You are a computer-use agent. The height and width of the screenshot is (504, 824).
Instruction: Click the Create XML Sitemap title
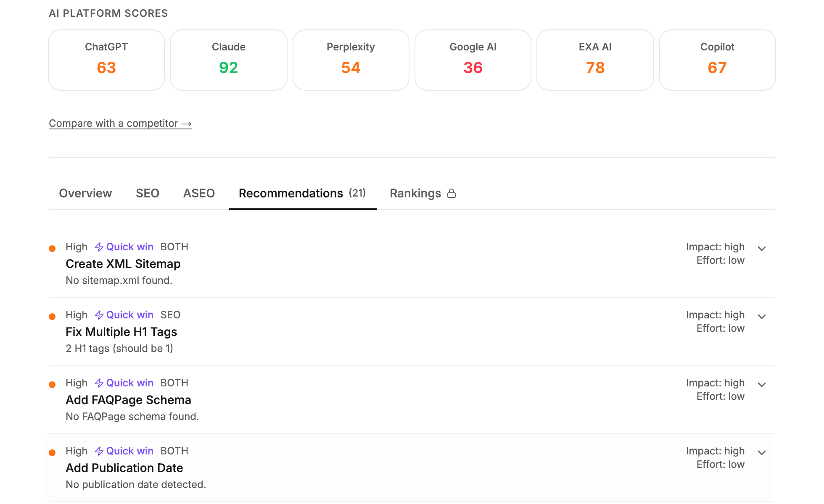tap(123, 264)
